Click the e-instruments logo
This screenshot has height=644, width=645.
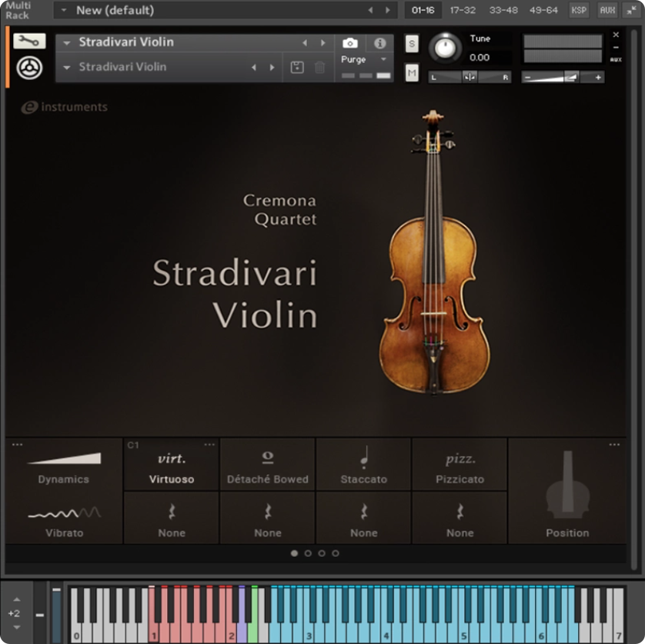point(64,108)
